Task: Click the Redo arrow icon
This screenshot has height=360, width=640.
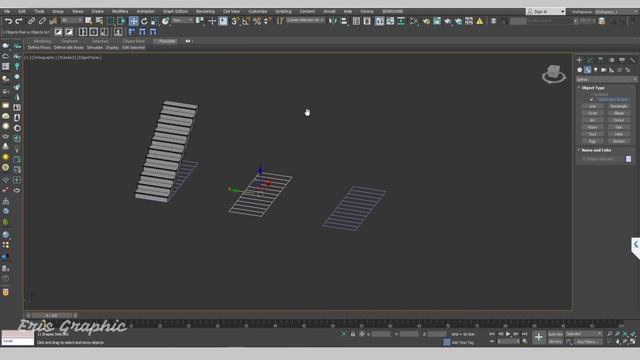Action: coord(19,21)
